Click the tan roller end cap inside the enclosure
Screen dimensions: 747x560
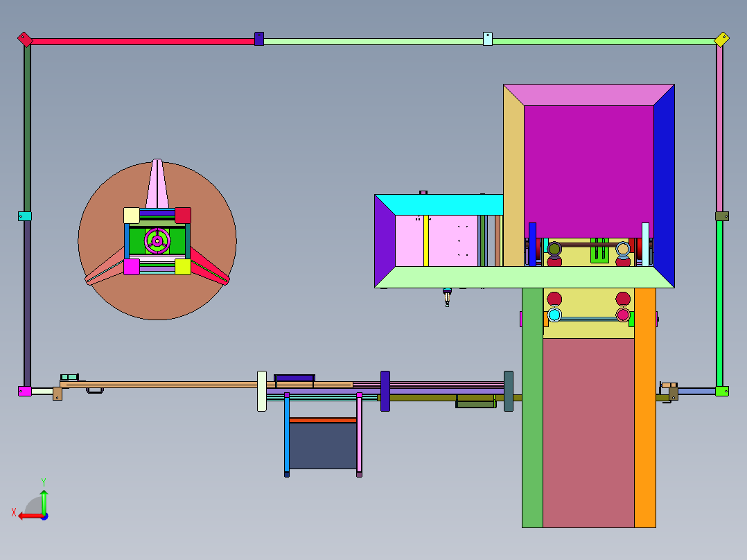point(623,249)
